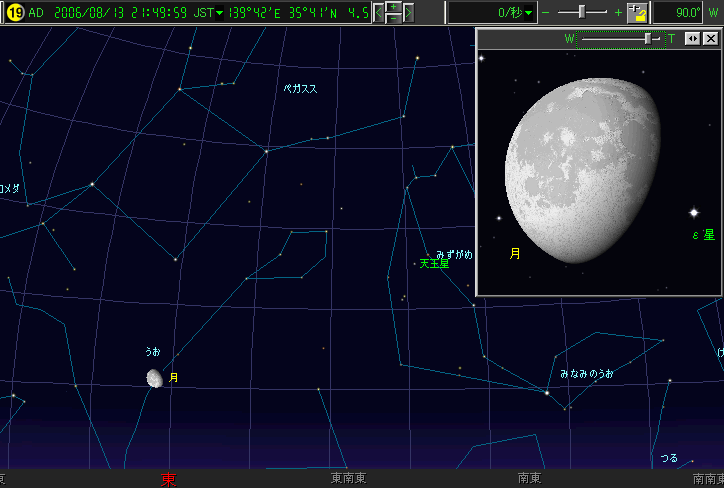Click the minus time decrement button

coord(394,19)
